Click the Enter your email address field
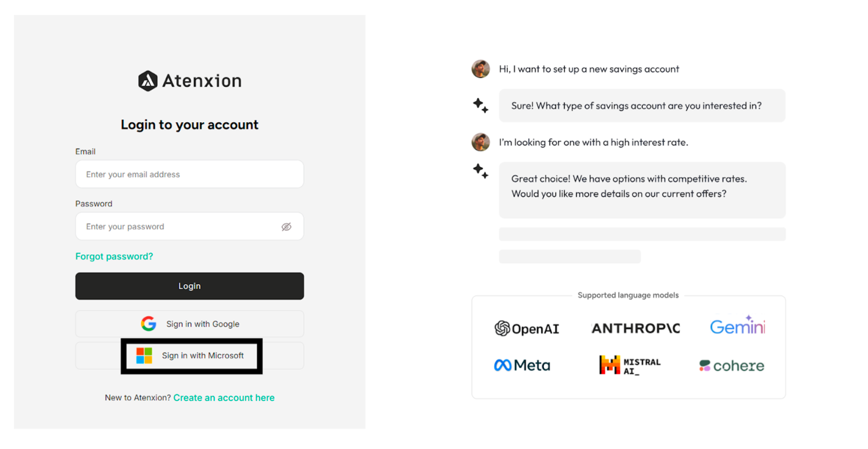This screenshot has width=868, height=449. click(189, 174)
